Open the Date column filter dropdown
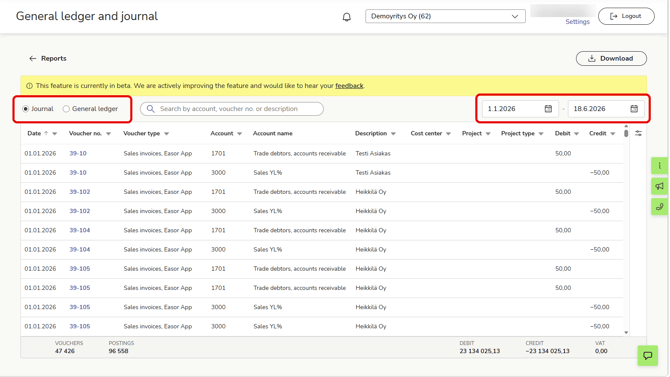Viewport: 670px width, 377px height. tap(55, 134)
